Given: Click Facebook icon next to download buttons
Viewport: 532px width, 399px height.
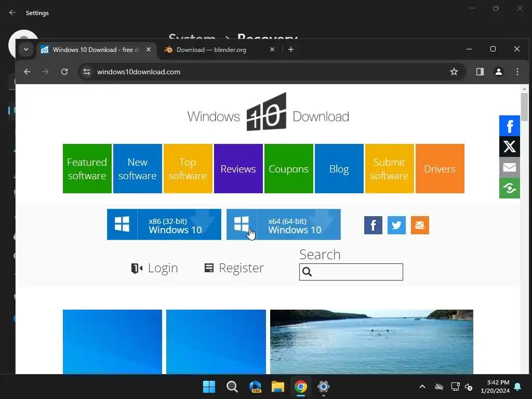Looking at the screenshot, I should pyautogui.click(x=373, y=225).
